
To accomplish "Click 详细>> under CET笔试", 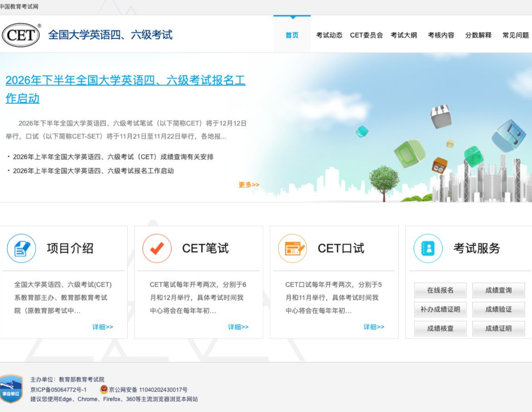I will [x=238, y=327].
